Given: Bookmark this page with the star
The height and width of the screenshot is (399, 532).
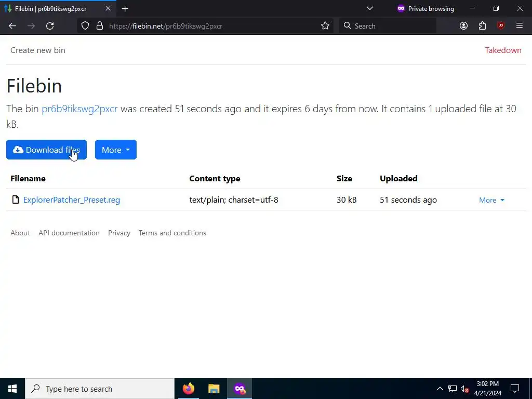Looking at the screenshot, I should [325, 26].
